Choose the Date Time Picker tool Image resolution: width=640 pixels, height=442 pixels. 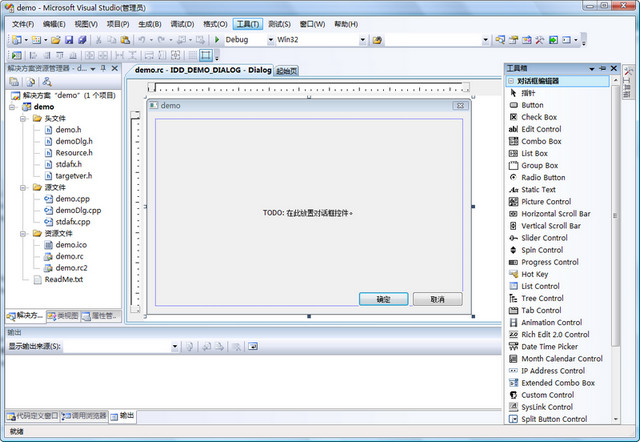(549, 347)
